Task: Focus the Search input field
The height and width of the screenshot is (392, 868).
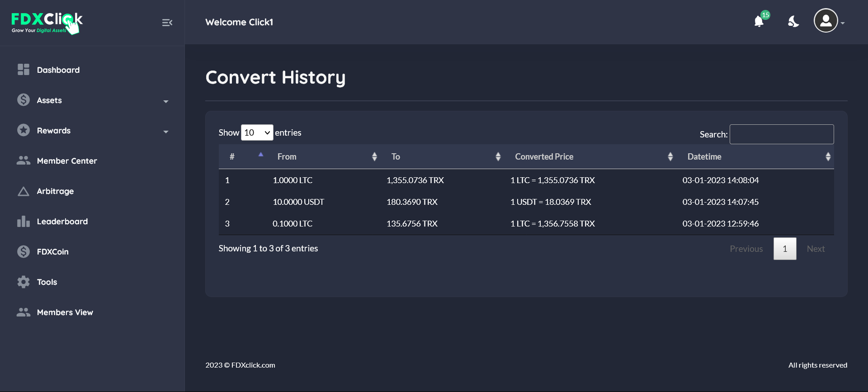Action: click(x=781, y=134)
